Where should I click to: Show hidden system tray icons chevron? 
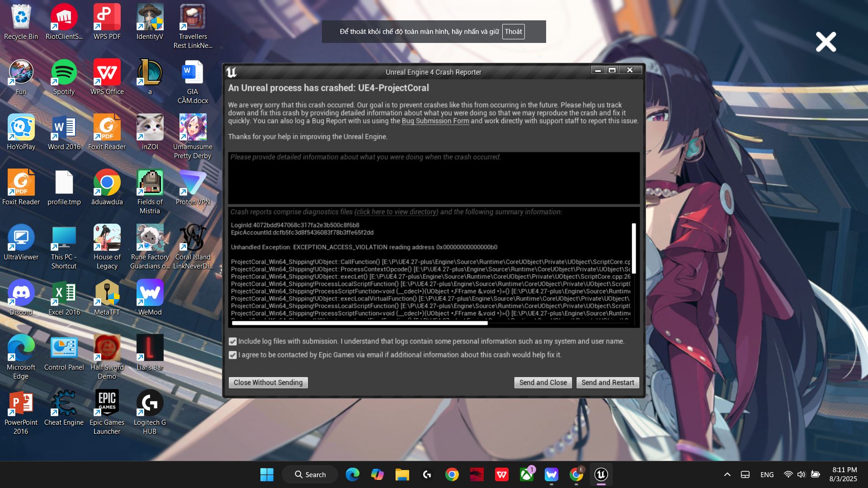tap(727, 474)
